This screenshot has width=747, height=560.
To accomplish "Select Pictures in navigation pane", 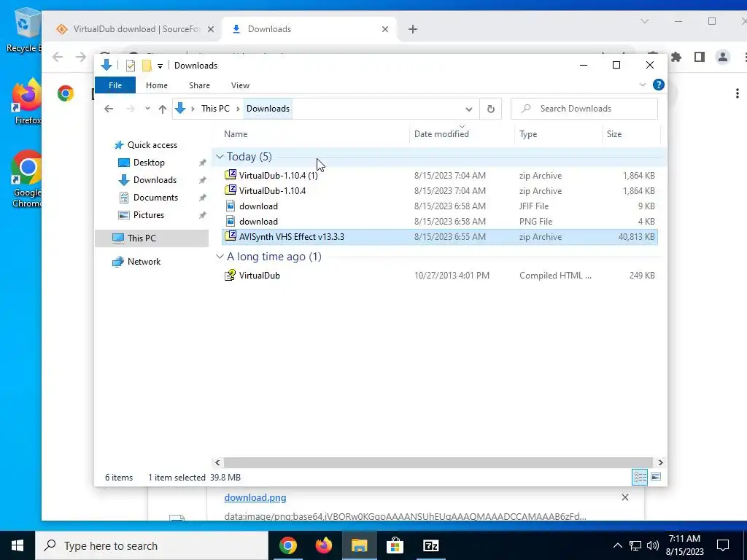I will click(149, 215).
